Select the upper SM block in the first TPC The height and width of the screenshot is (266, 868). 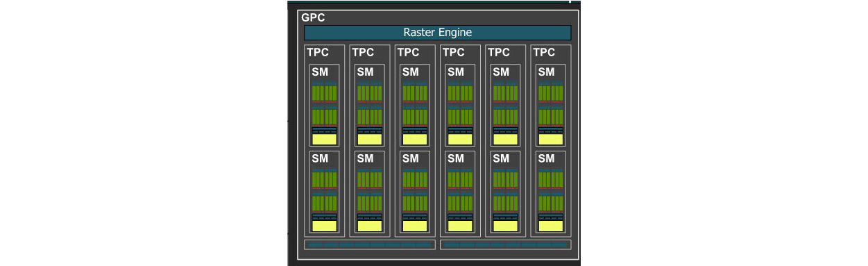[324, 106]
